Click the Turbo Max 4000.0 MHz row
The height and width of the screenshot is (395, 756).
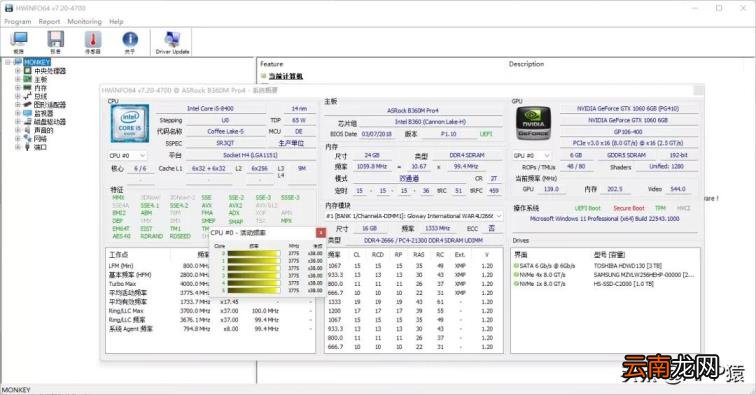[x=159, y=284]
